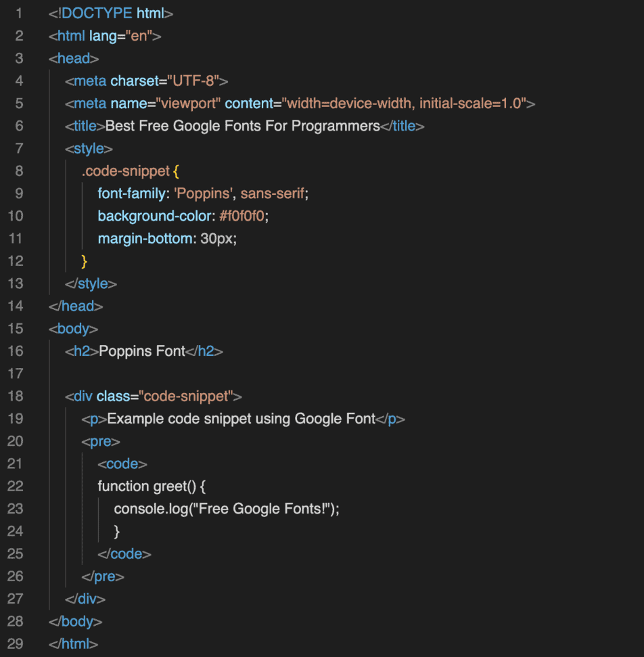Click the "UTF-8" charset value
The width and height of the screenshot is (644, 657).
click(x=193, y=81)
